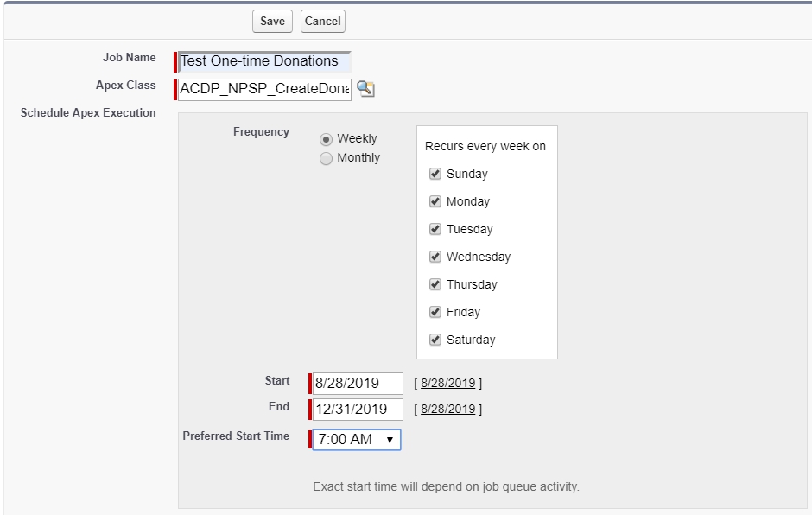Toggle the Tuesday checkbox
The height and width of the screenshot is (515, 812).
coord(435,229)
